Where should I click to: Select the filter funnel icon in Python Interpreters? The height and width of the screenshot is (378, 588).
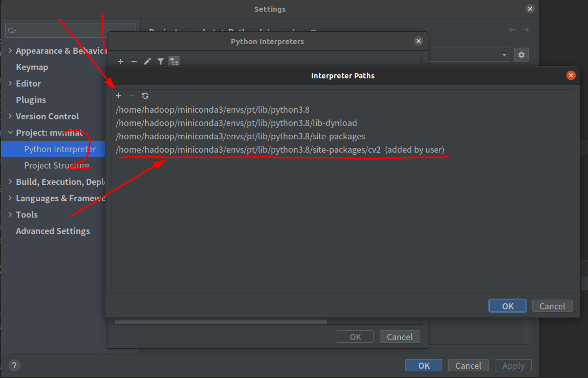(x=161, y=61)
